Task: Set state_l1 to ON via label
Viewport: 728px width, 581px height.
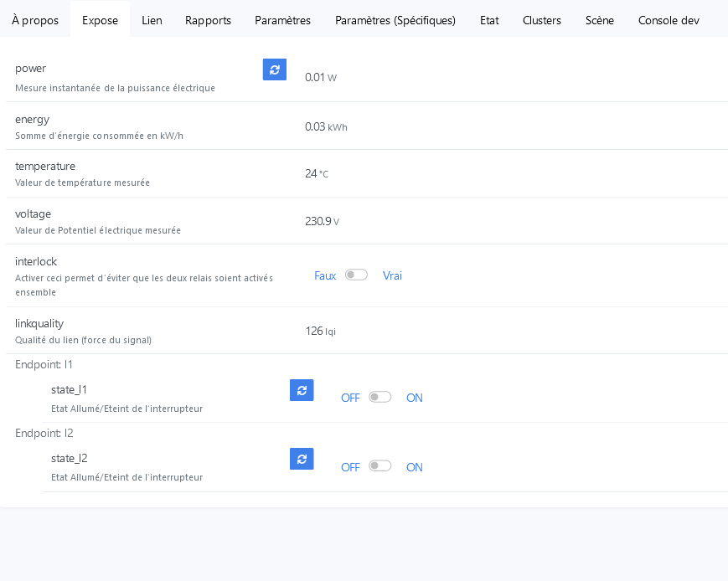Action: [414, 398]
